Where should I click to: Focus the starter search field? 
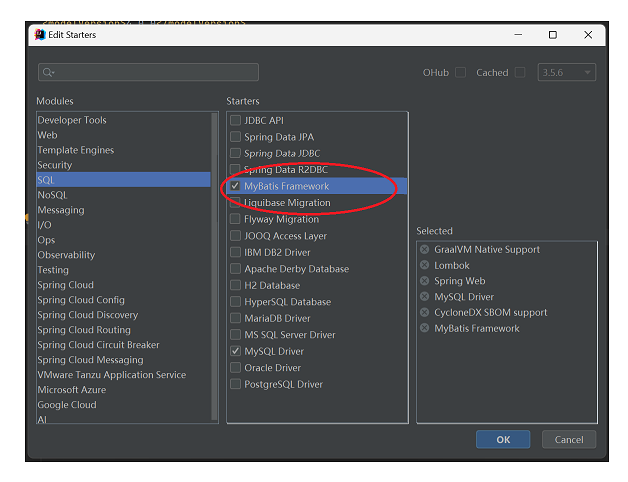point(149,73)
